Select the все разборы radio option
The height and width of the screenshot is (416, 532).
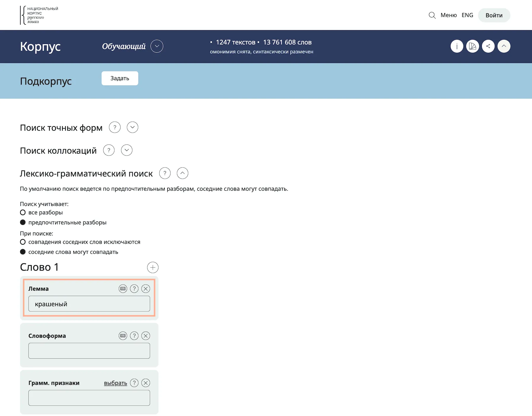[x=23, y=212]
